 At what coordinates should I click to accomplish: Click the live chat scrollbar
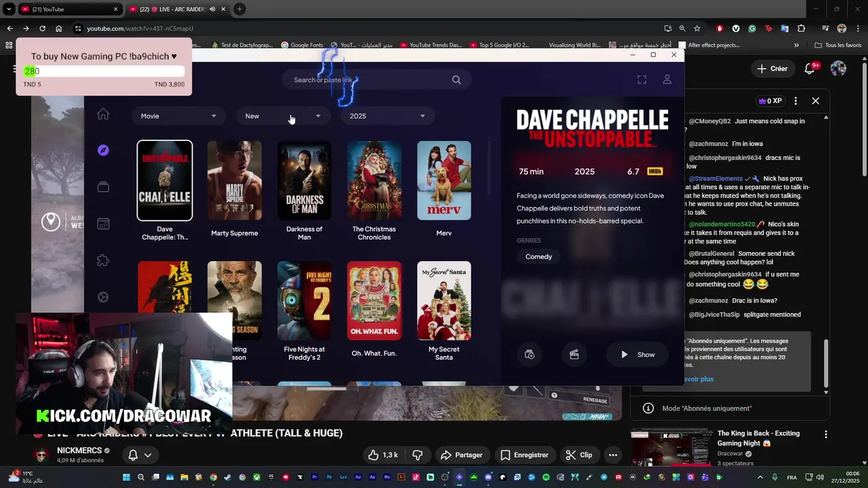coord(825,365)
